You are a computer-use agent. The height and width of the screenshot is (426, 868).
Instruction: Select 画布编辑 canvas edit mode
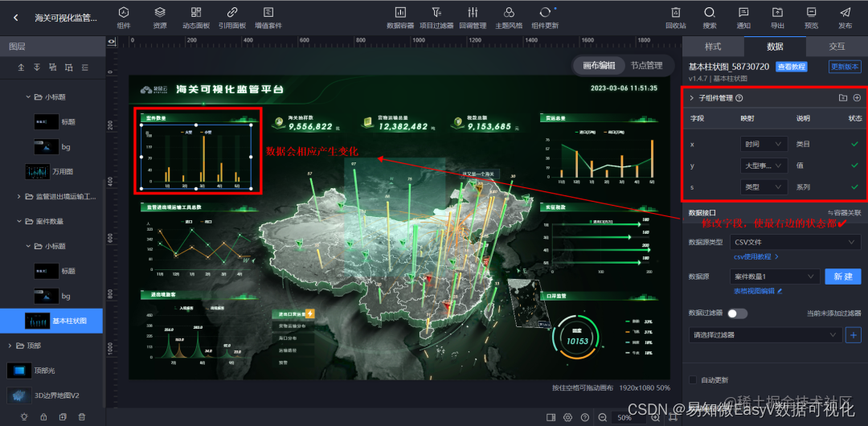point(599,65)
